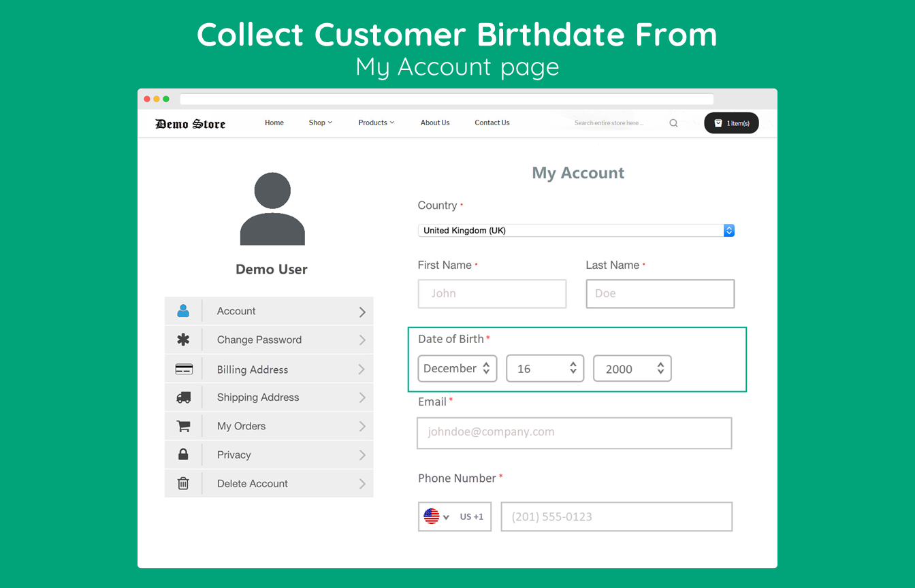Click the truck Shipping Address icon
Viewport: 915px width, 588px height.
[x=183, y=397]
